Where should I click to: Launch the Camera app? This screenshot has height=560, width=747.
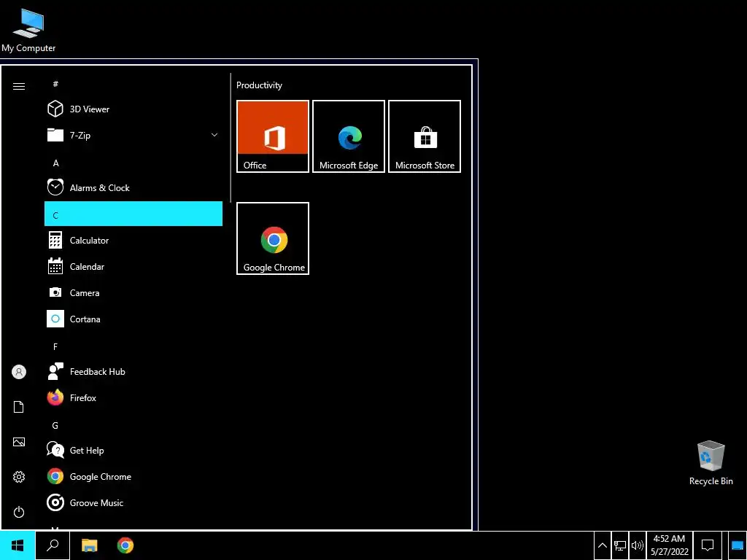point(133,293)
